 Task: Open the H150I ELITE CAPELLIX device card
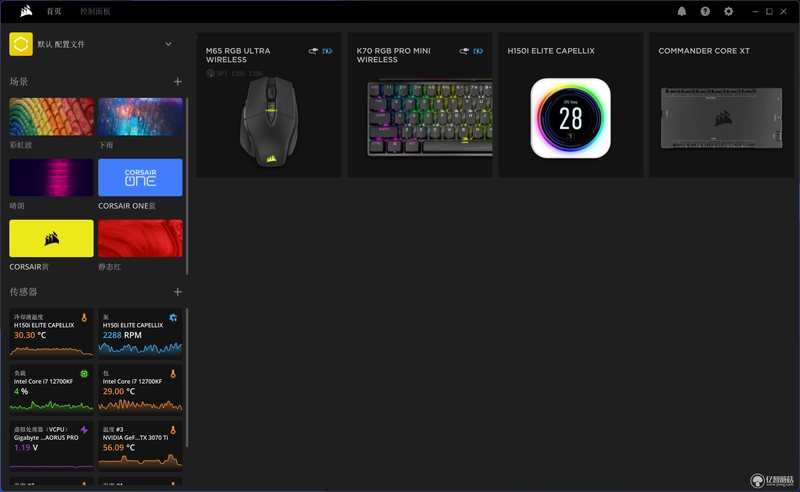pyautogui.click(x=570, y=105)
